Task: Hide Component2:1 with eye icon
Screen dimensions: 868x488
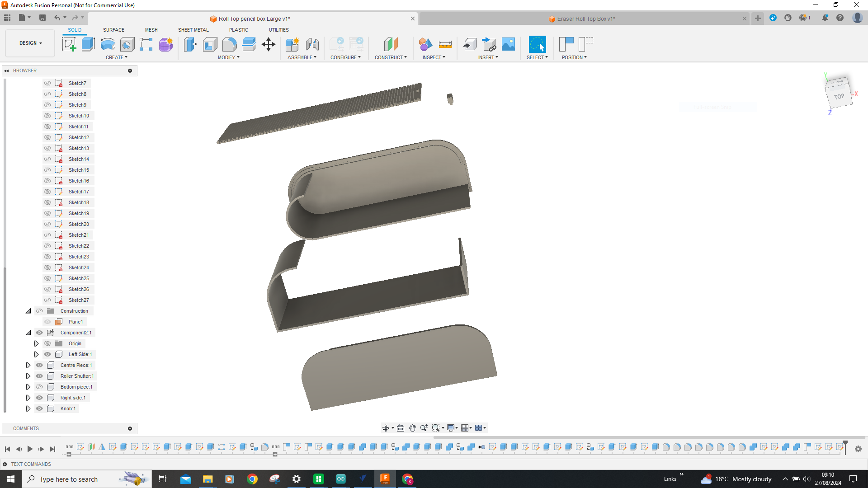Action: pyautogui.click(x=39, y=333)
